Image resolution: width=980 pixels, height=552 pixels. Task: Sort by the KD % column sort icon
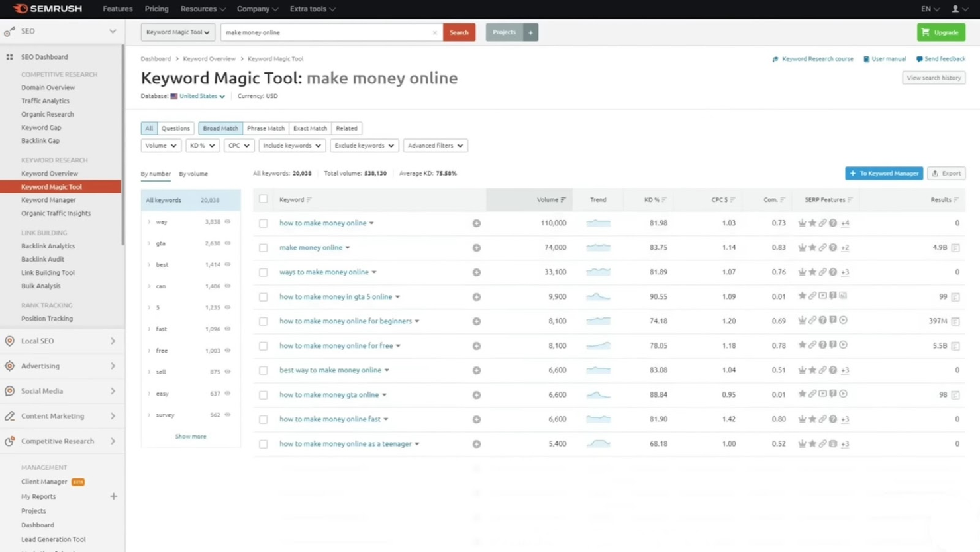tap(663, 199)
